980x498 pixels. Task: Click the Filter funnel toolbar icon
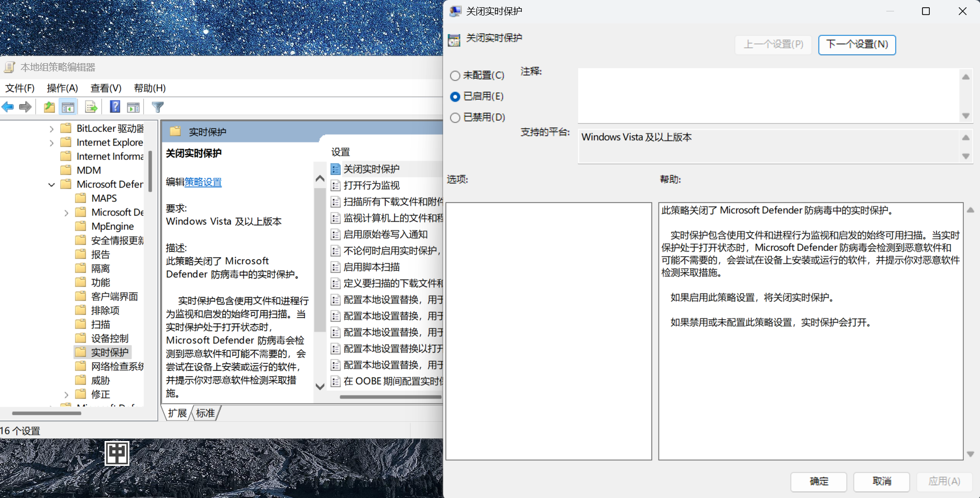tap(158, 107)
